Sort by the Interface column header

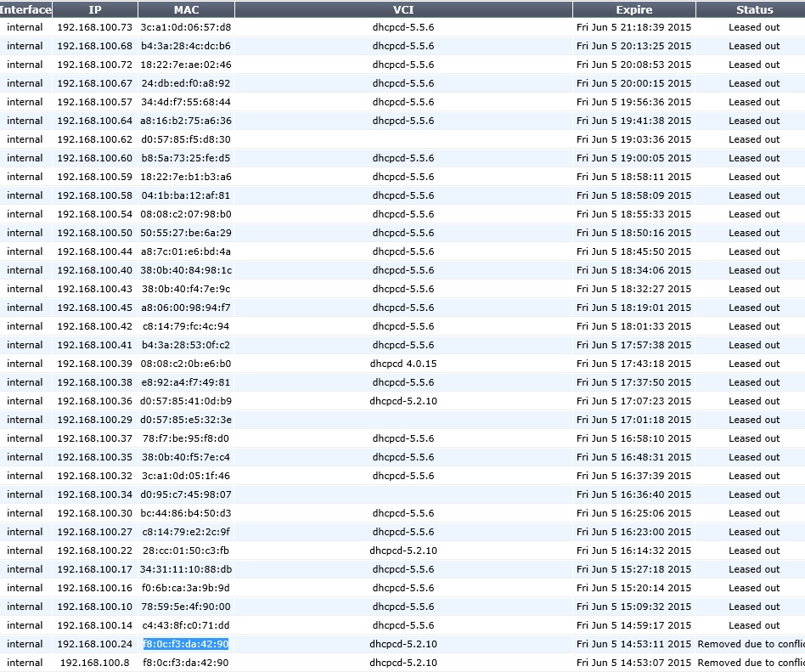25,9
